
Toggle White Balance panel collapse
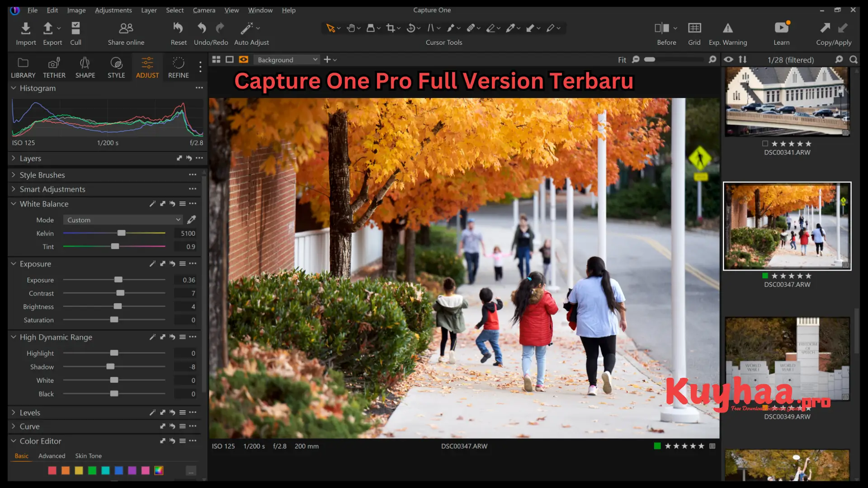tap(13, 203)
